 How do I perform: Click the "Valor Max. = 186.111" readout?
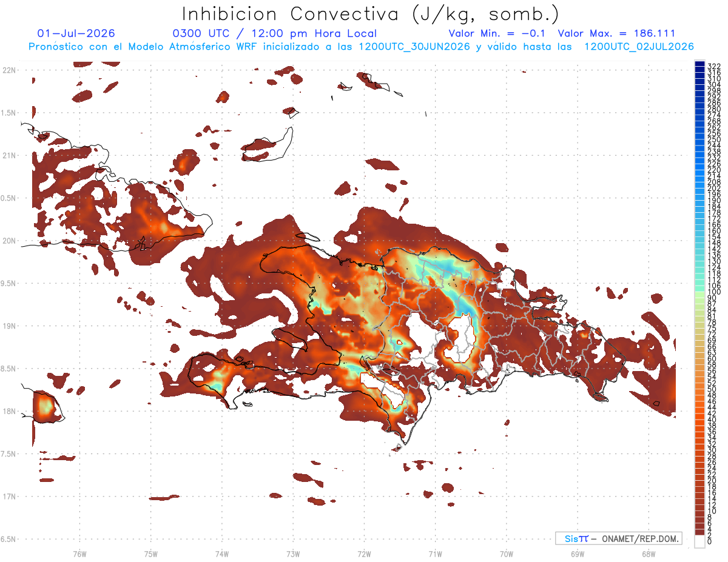click(x=616, y=34)
